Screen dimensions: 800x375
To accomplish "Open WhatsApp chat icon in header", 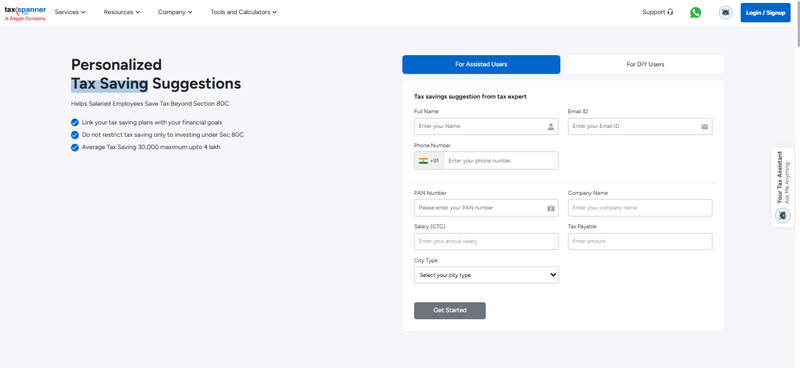I will (695, 13).
